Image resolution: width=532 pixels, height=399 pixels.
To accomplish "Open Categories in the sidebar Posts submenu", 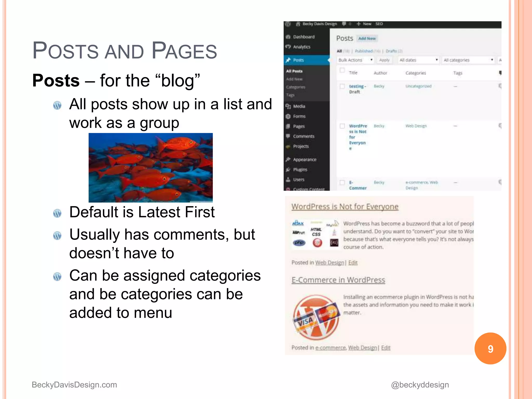I will click(296, 87).
